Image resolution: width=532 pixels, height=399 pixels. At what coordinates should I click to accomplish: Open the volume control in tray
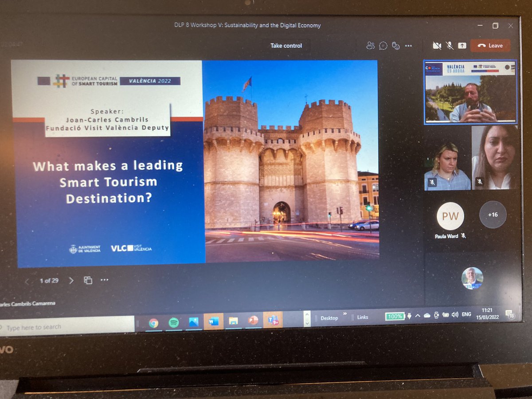pyautogui.click(x=454, y=314)
